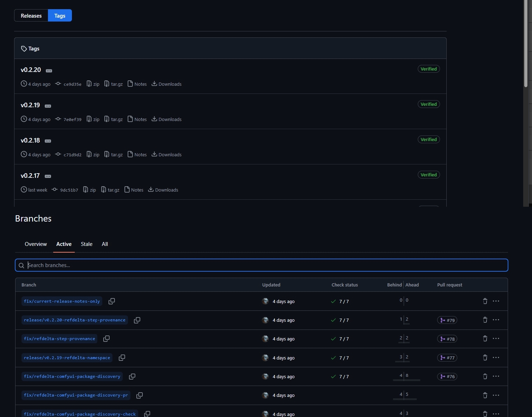View commit 7e0ef39
This screenshot has width=532, height=417.
(68, 119)
